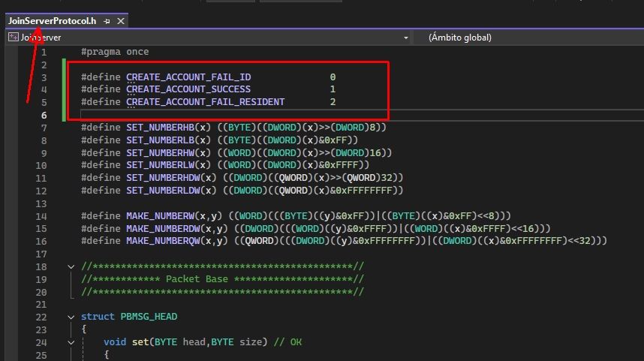Close the JoinServerProtocol.h tab
The width and height of the screenshot is (644, 361).
point(121,21)
